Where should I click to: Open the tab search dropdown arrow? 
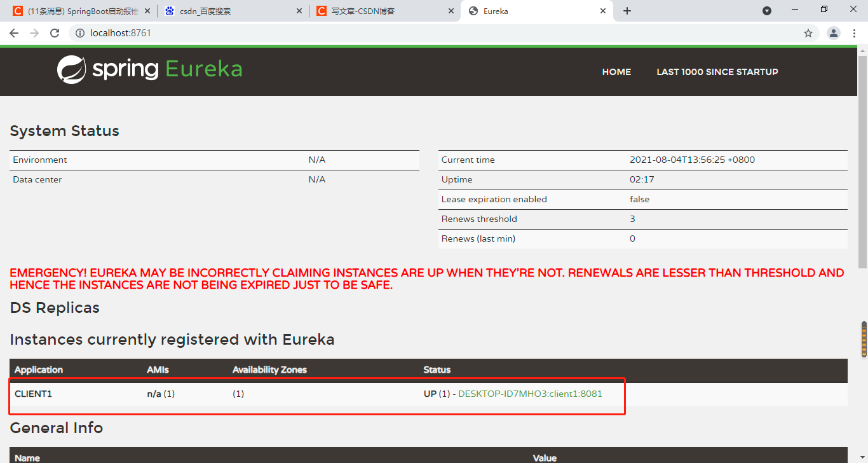tap(767, 11)
